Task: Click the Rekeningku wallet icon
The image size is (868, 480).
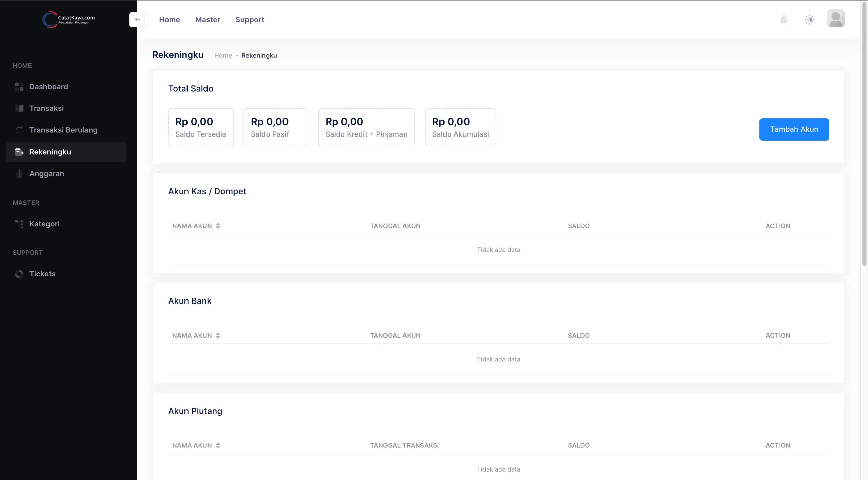Action: pyautogui.click(x=19, y=152)
